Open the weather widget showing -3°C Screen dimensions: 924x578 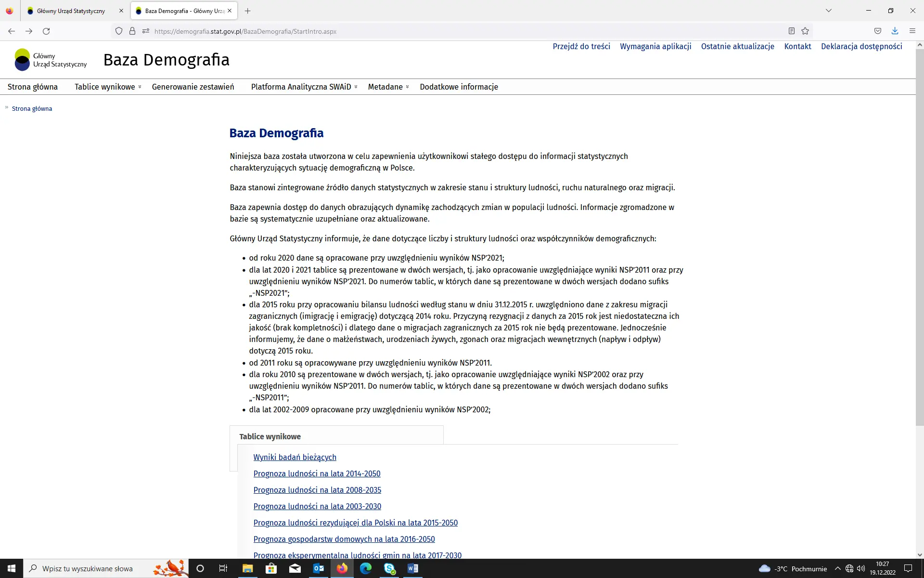[x=793, y=568]
